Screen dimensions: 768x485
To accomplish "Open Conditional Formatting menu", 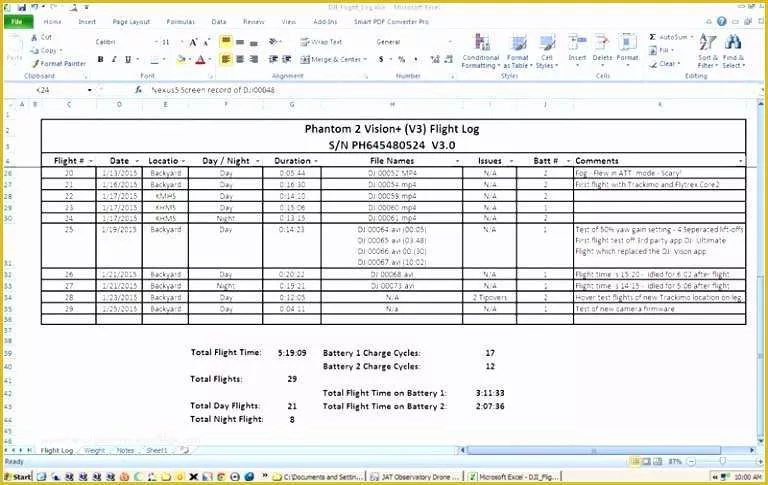I will pos(481,51).
